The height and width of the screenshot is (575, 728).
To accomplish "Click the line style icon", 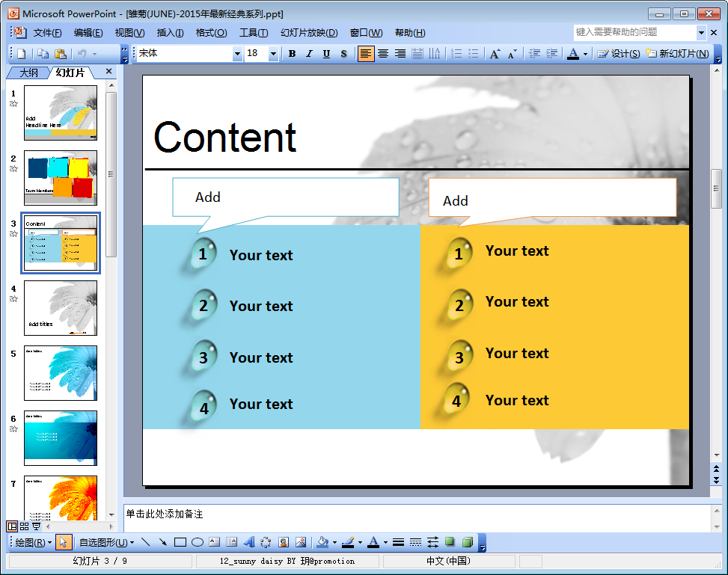I will point(398,542).
